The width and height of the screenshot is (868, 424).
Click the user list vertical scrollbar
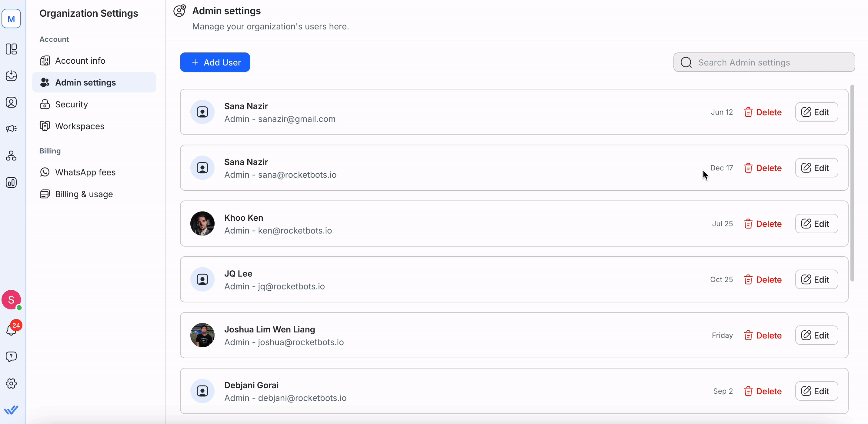coord(852,183)
